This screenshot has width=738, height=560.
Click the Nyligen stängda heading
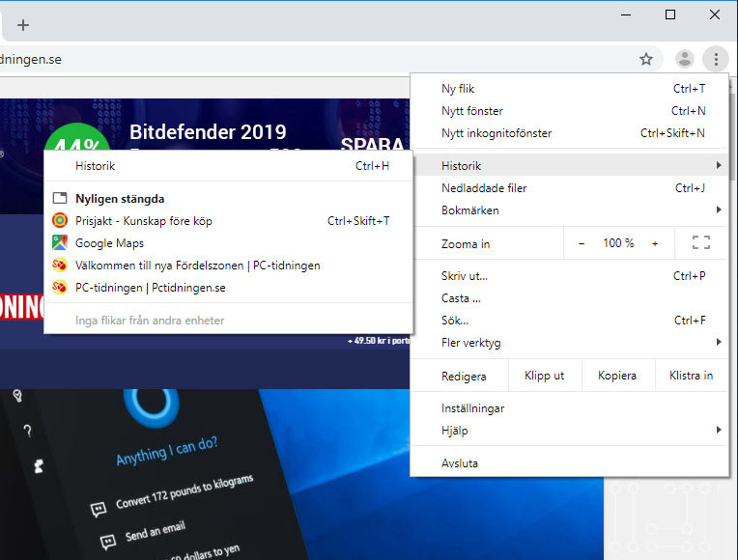120,199
